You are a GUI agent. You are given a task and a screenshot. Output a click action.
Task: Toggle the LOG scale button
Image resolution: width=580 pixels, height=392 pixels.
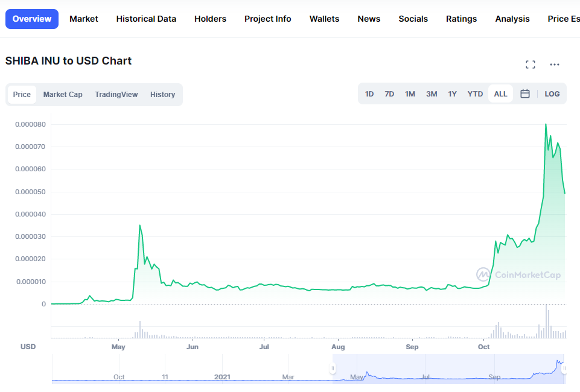pos(552,94)
